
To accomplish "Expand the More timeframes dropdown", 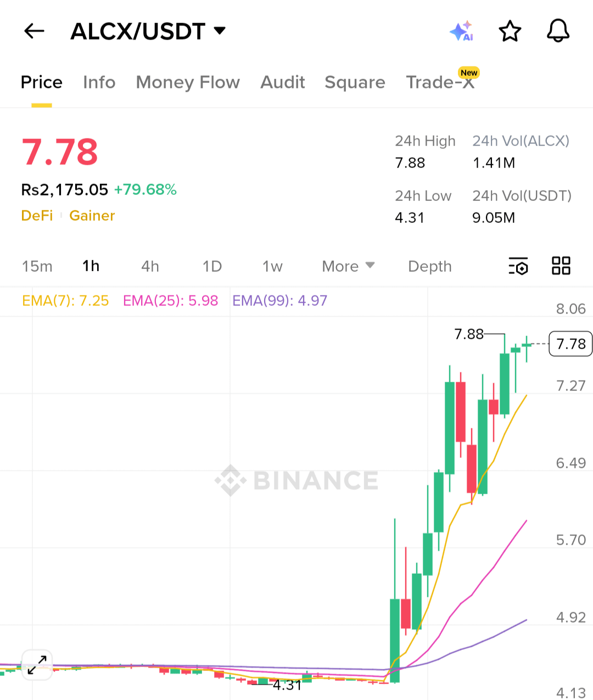I will pyautogui.click(x=348, y=266).
